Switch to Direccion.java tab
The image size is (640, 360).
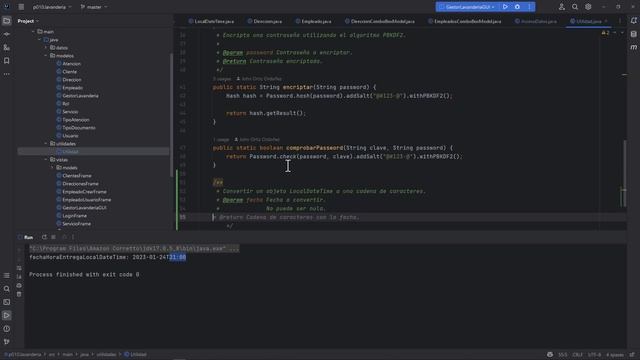pos(264,21)
